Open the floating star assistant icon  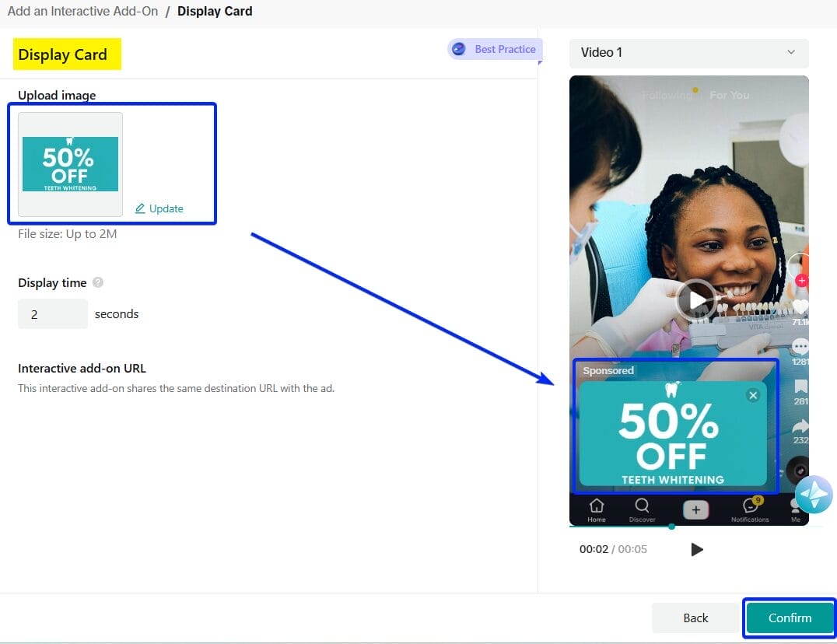814,495
